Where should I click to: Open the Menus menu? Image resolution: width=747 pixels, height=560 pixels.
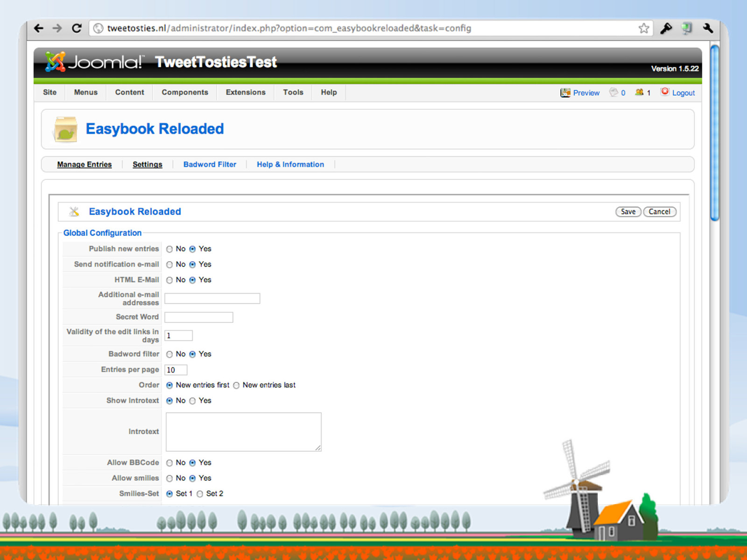point(86,92)
